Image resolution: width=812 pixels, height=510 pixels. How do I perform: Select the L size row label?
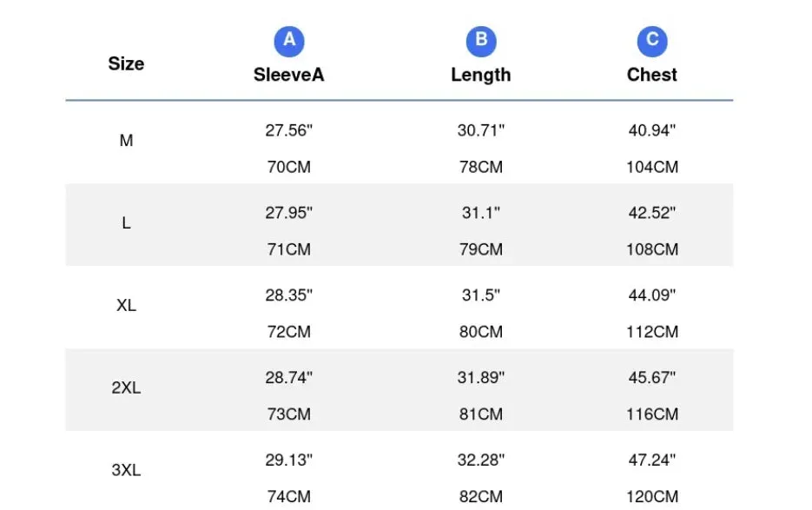pos(126,223)
